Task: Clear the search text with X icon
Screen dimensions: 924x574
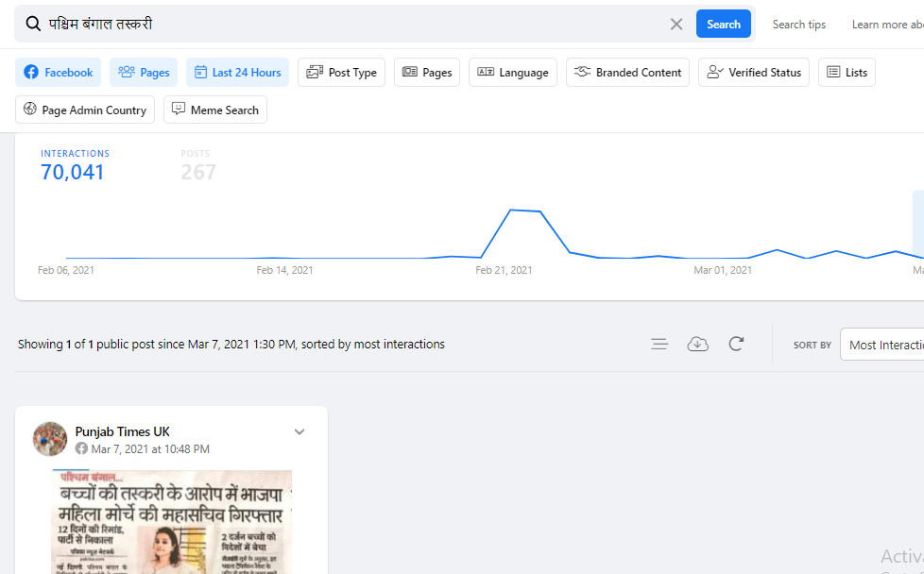Action: click(676, 25)
